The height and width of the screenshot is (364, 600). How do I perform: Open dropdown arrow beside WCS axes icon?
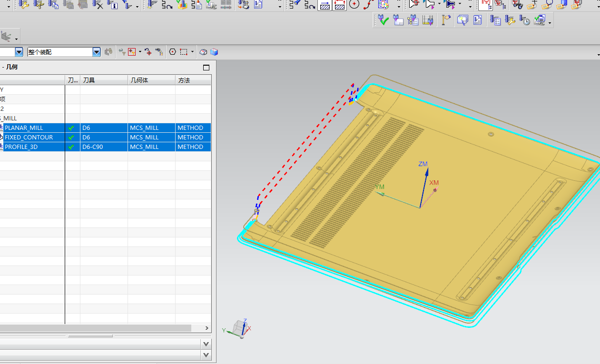(x=17, y=39)
